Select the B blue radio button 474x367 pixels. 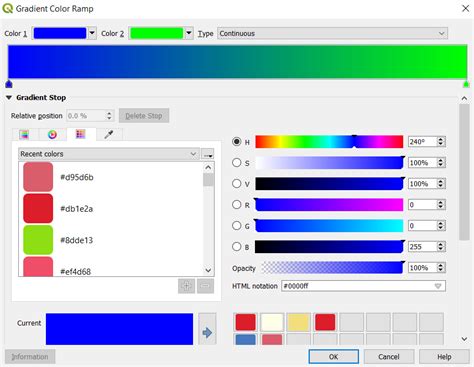coord(236,247)
